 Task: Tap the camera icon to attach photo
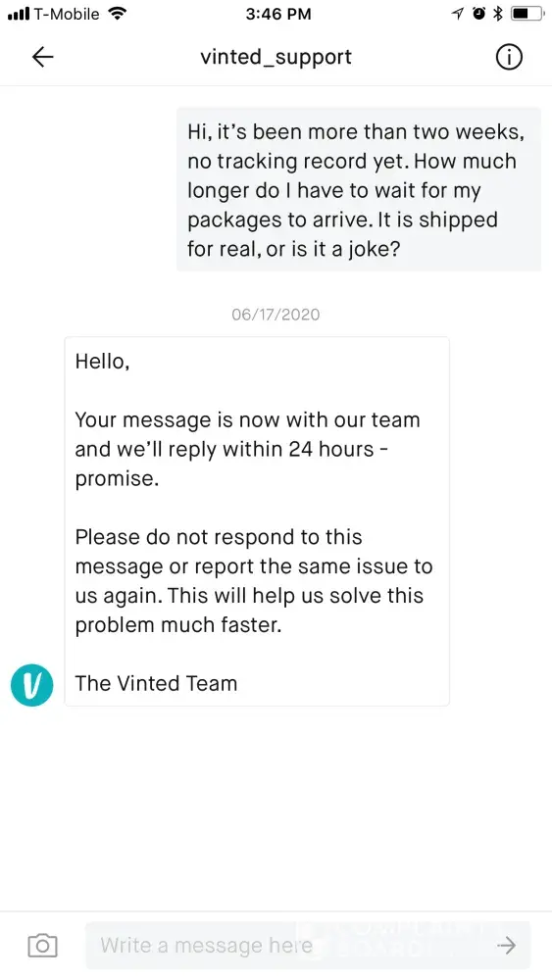[x=42, y=945]
